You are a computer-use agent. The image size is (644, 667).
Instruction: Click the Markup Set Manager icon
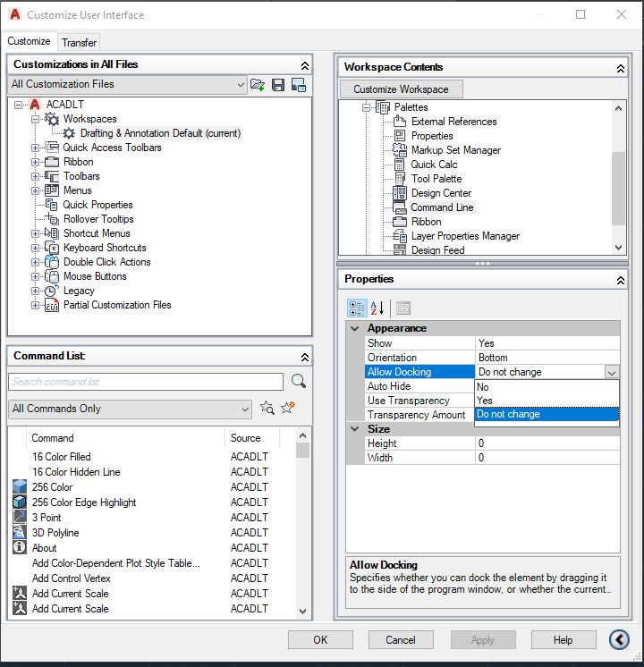pos(400,149)
